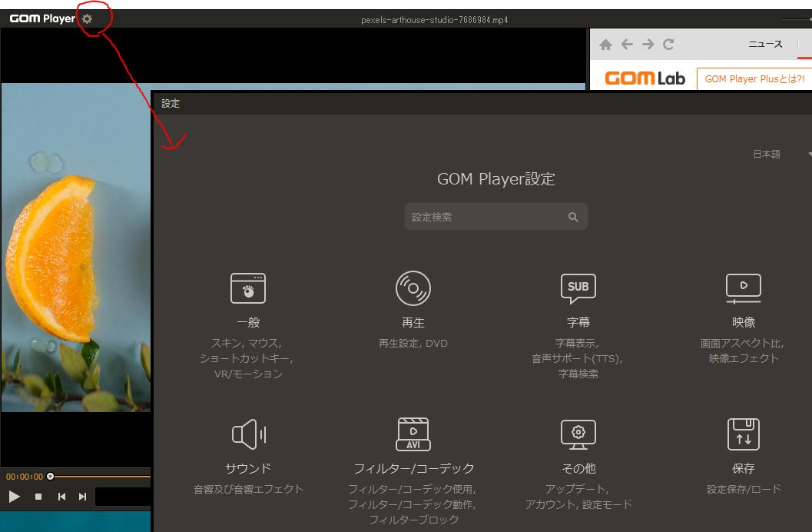Viewport: 812px width, 532px height.
Task: Click the フィルターブロック description text
Action: (x=413, y=520)
